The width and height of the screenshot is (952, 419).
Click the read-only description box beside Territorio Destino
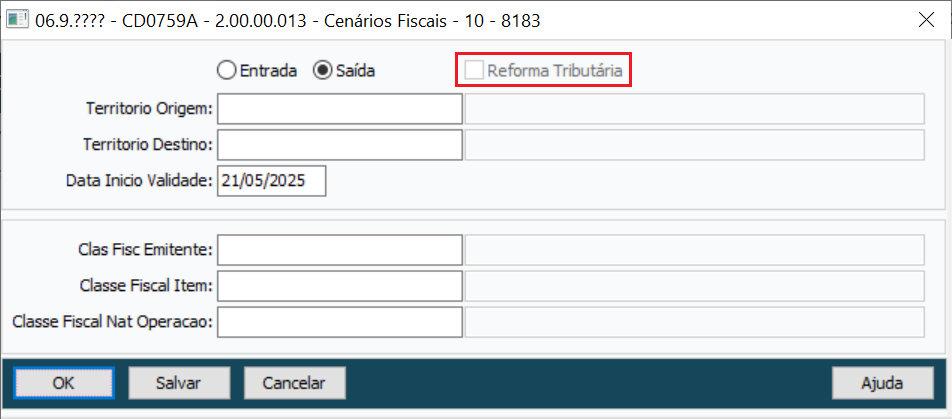(x=694, y=145)
